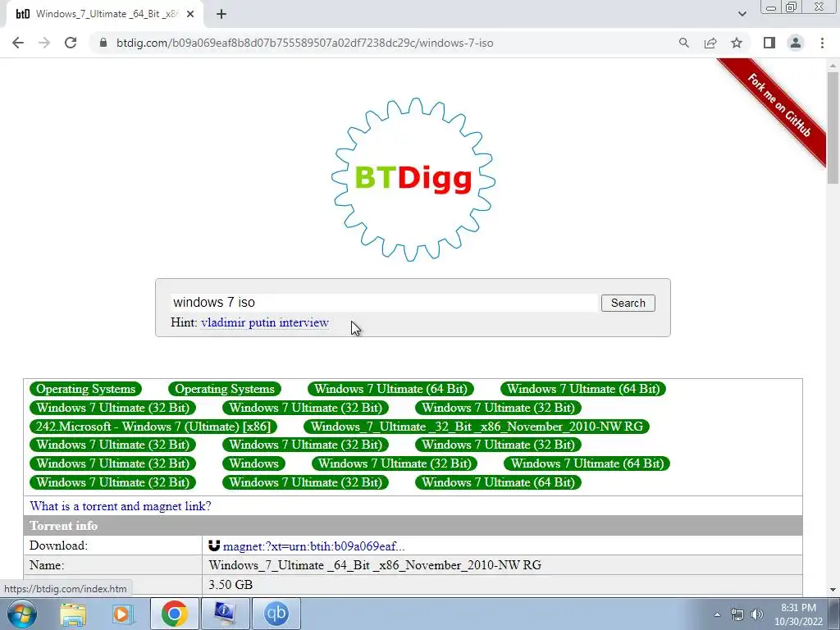Open the Windows Start menu
The image size is (840, 630).
21,614
